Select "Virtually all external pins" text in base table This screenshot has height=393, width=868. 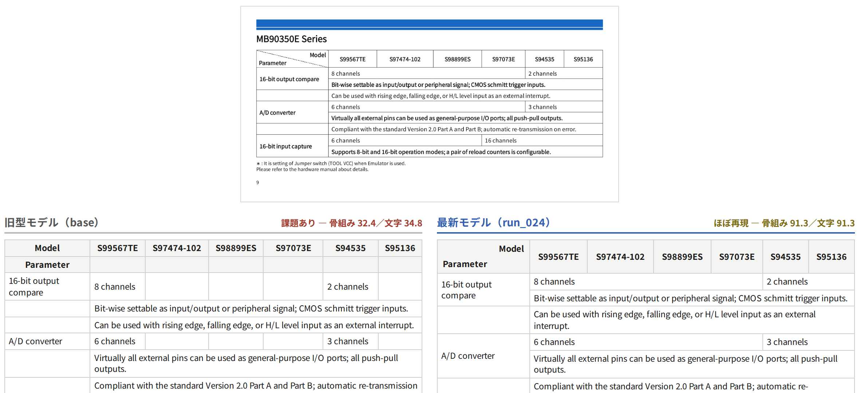pyautogui.click(x=246, y=364)
